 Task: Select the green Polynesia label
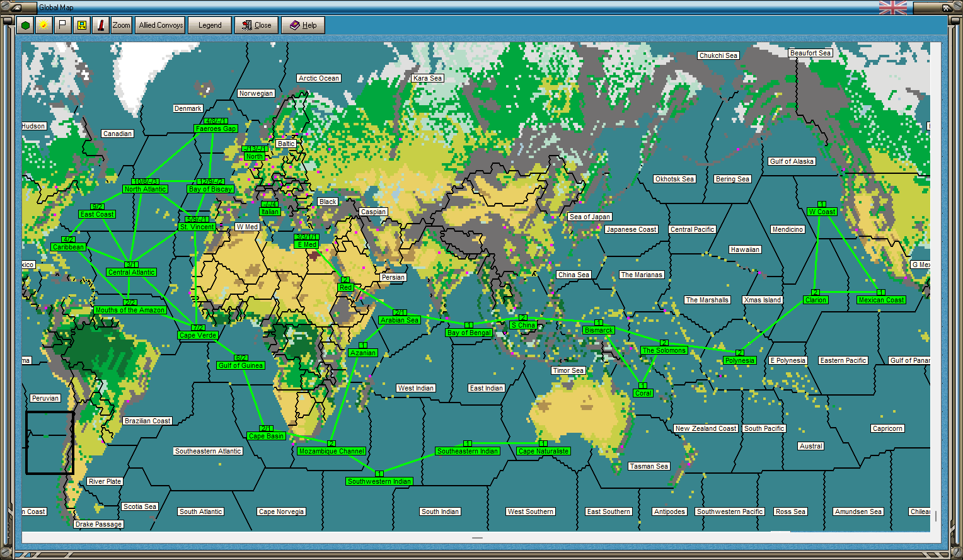click(x=739, y=360)
